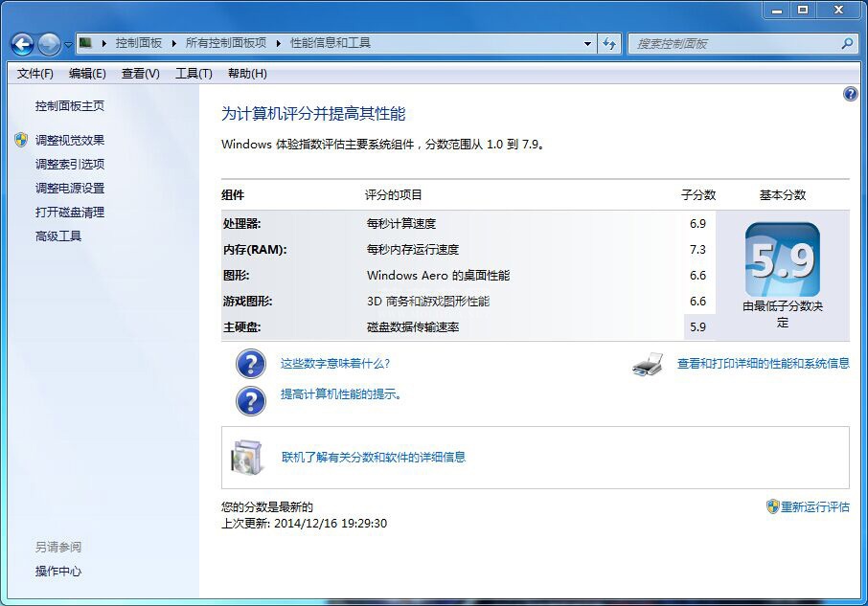Click shield icon beside 重新运行评估
Screen dimensions: 868x606
coord(773,506)
